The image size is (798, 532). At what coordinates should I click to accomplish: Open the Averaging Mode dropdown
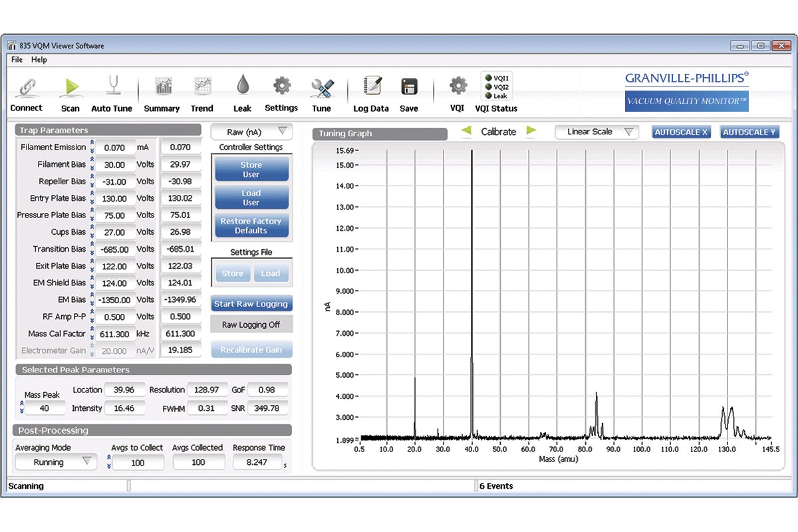56,462
